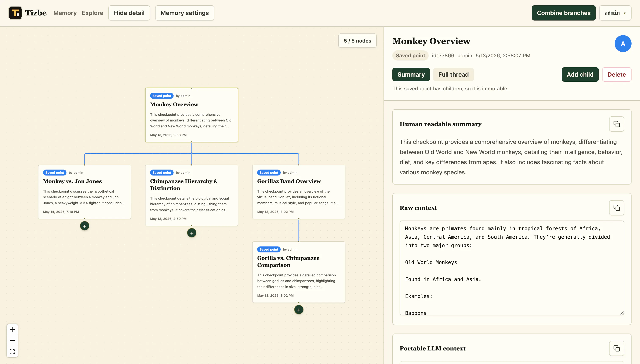Add child under Gorilla vs. Chimpanzee Comparison node
The image size is (640, 364).
(x=299, y=310)
